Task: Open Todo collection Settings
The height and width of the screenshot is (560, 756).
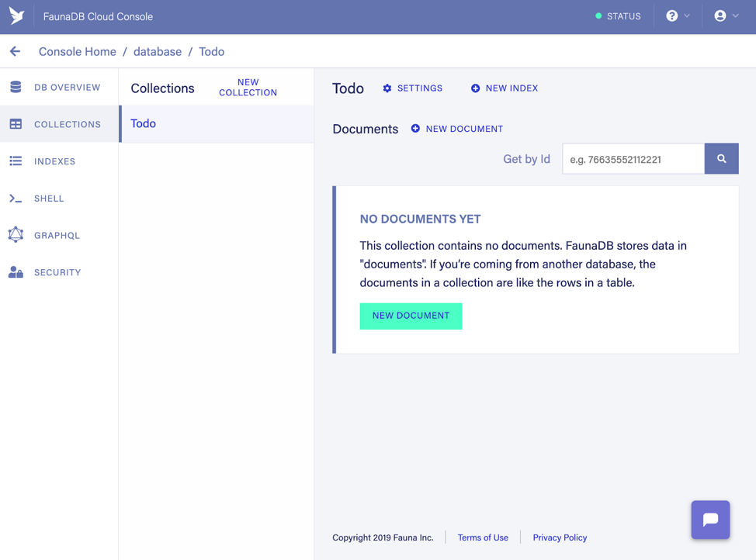Action: 413,88
